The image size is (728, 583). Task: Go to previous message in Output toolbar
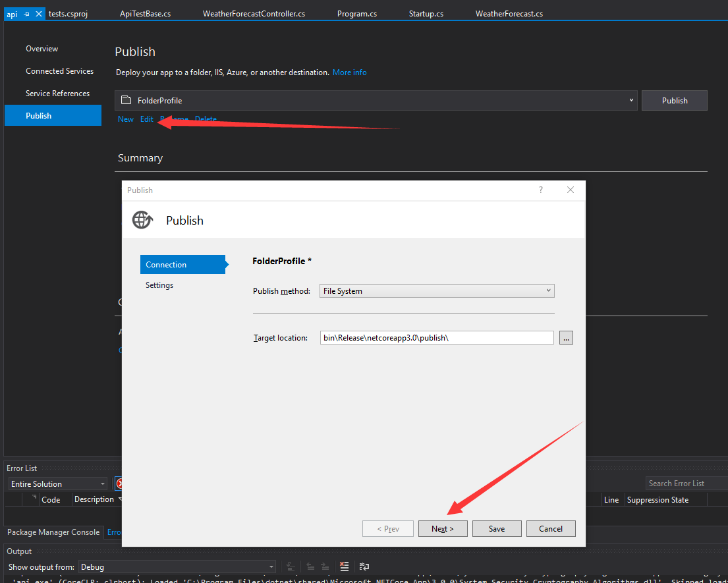coord(310,567)
